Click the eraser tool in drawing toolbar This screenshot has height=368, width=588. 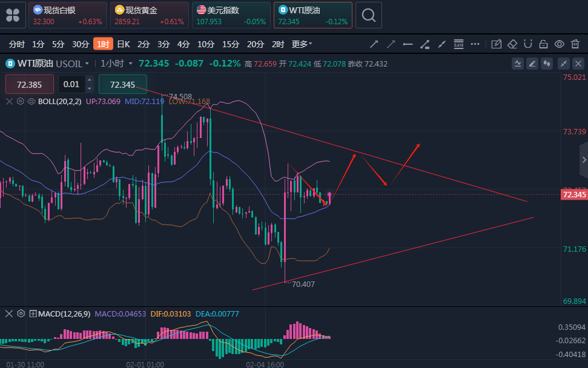pyautogui.click(x=512, y=44)
